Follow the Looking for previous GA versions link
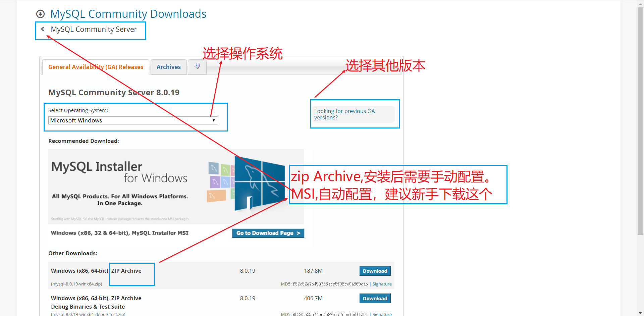The width and height of the screenshot is (644, 316). pos(344,114)
